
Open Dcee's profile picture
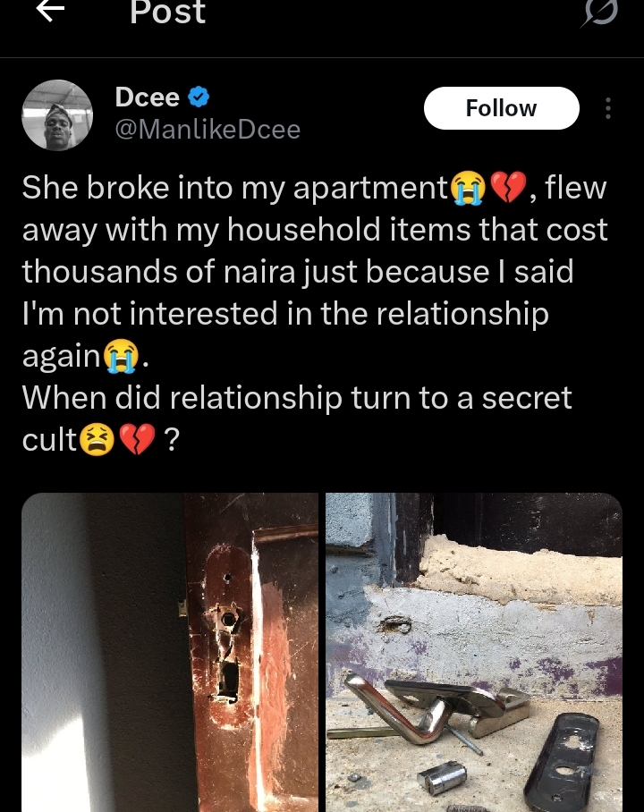click(x=57, y=115)
